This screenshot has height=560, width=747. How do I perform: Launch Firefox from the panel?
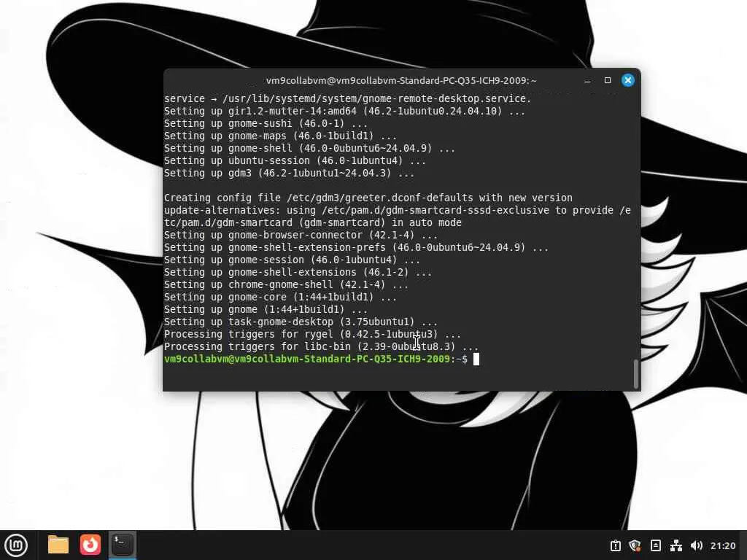(90, 545)
